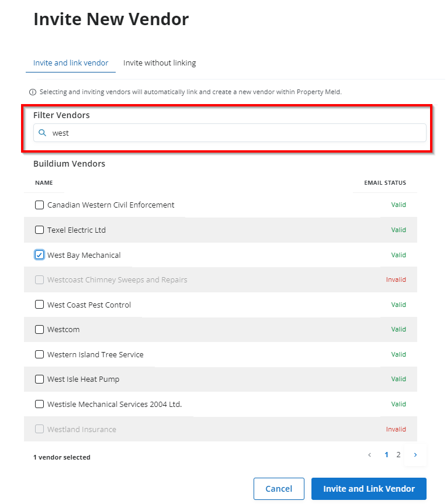447x504 pixels.
Task: Uncheck the West Bay Mechanical checkbox
Action: tap(40, 255)
